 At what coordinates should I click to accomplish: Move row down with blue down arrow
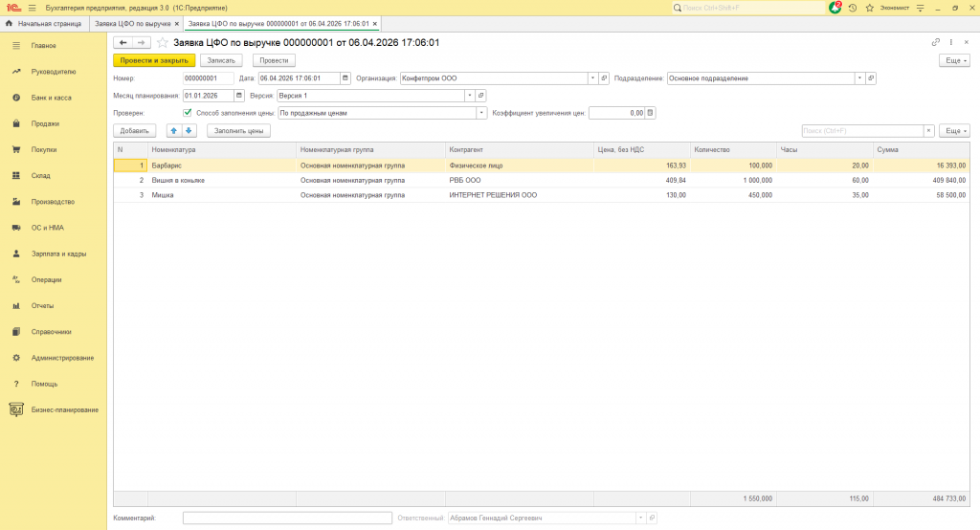(189, 131)
